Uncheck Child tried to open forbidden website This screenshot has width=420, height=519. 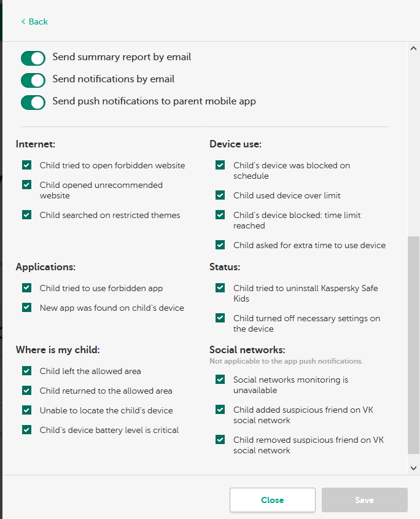click(26, 165)
